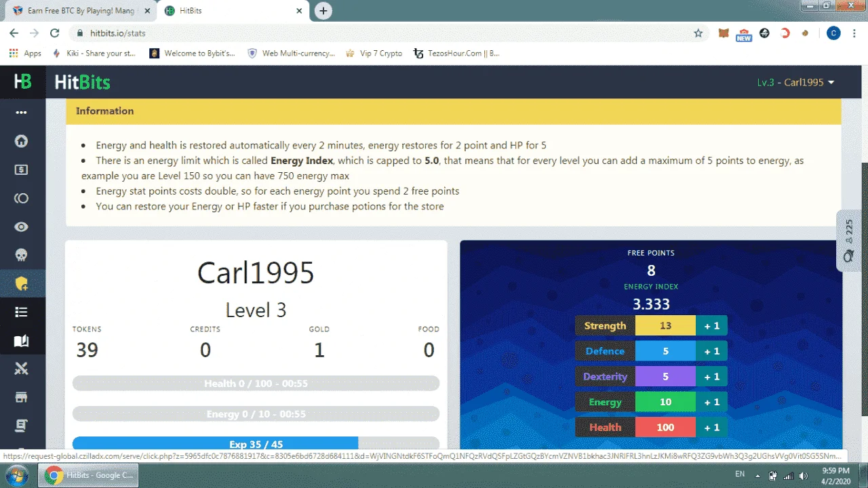Open the store icon in sidebar

(x=22, y=397)
